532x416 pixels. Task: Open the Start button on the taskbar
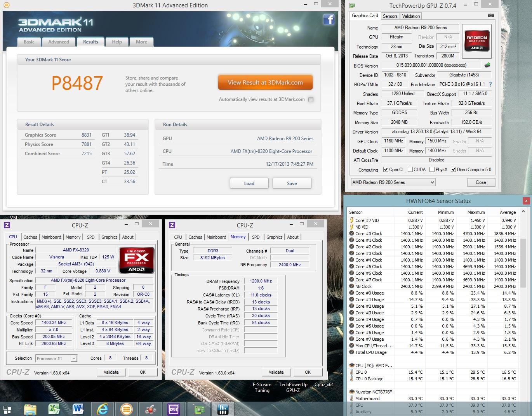[x=7, y=409]
